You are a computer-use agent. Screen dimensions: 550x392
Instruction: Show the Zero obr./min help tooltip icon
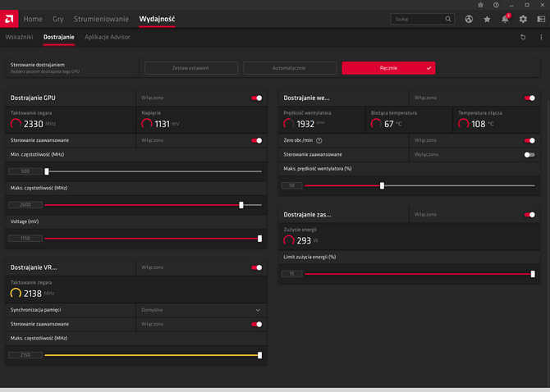click(x=319, y=140)
